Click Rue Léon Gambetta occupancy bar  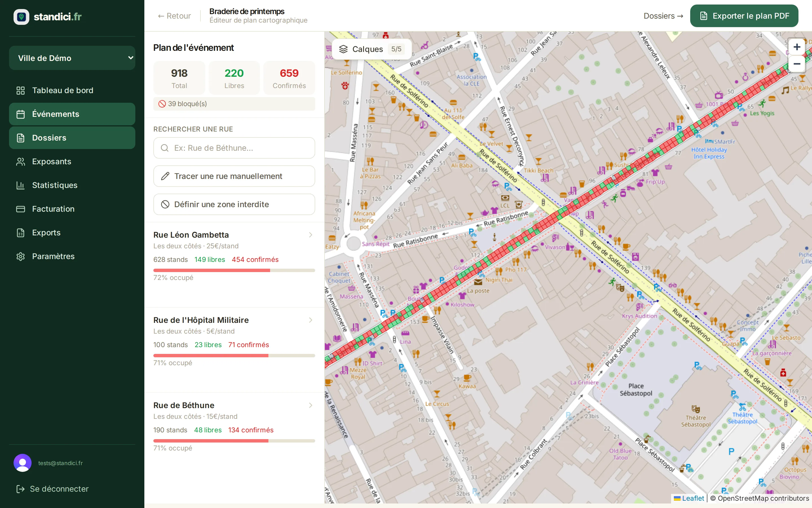pos(234,270)
